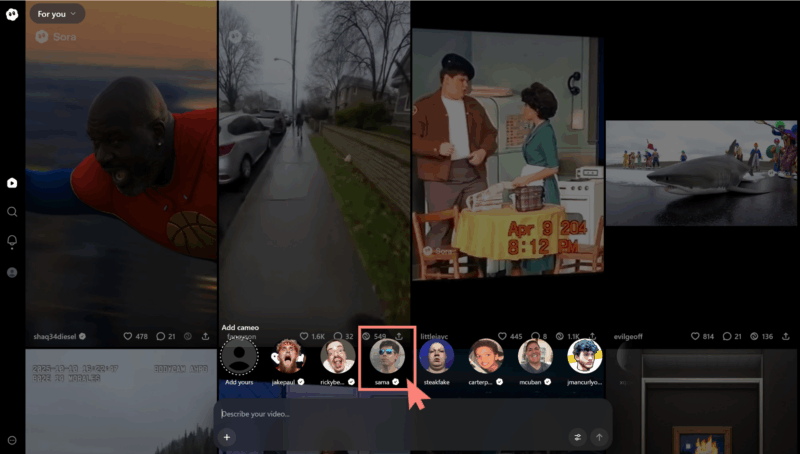Open the video feed icon in sidebar

click(x=12, y=183)
